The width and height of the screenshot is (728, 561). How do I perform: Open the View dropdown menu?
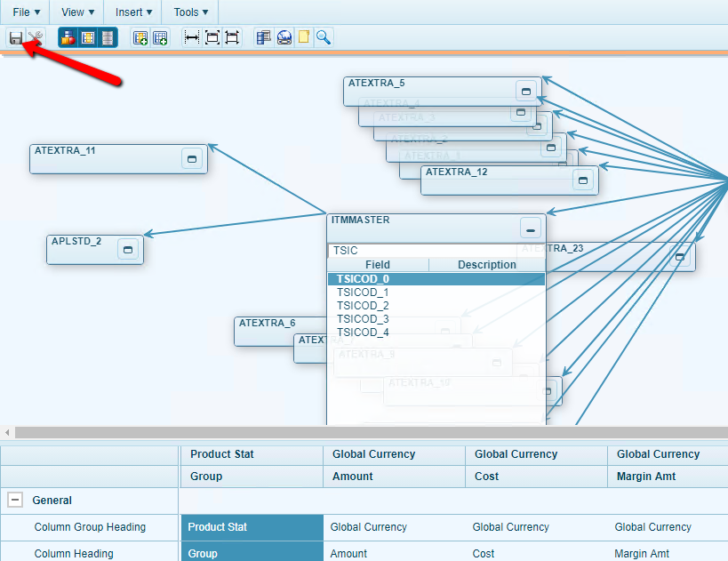tap(78, 12)
